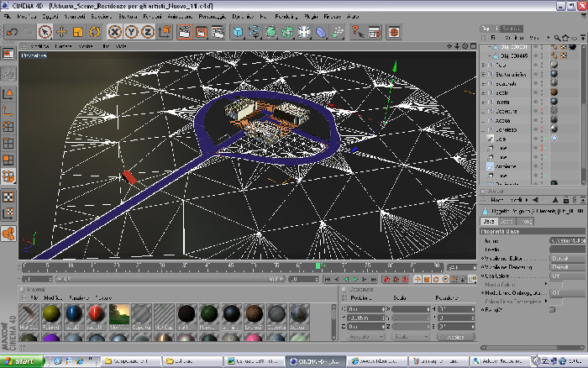Select the red sphere material swatch
Viewport: 588px width, 368px height.
pyautogui.click(x=97, y=313)
